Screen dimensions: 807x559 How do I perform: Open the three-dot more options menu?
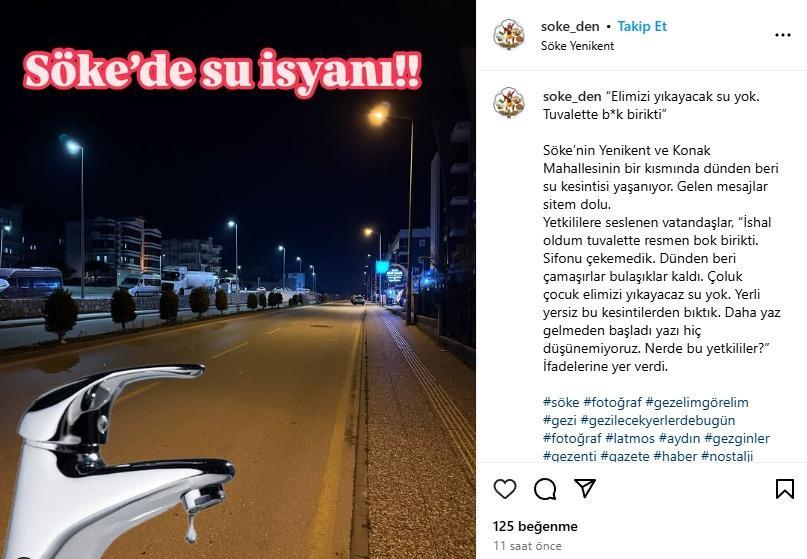(x=783, y=35)
